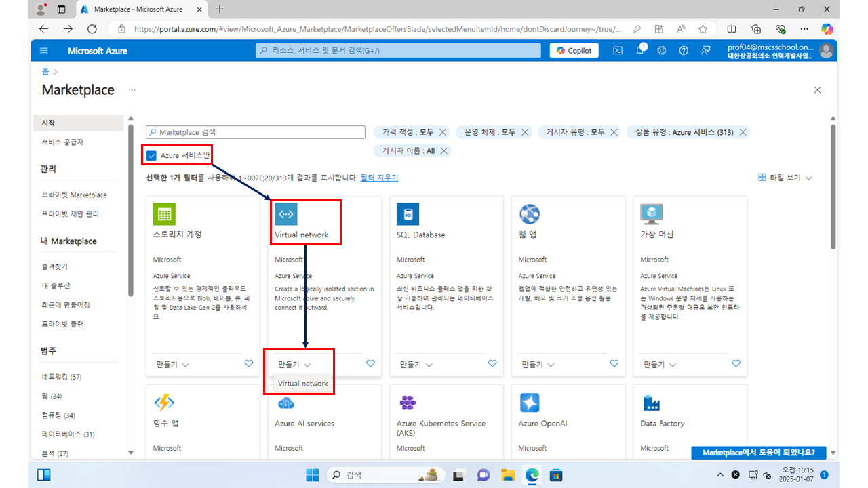
Task: Click the Azure AI services icon
Action: tap(285, 403)
